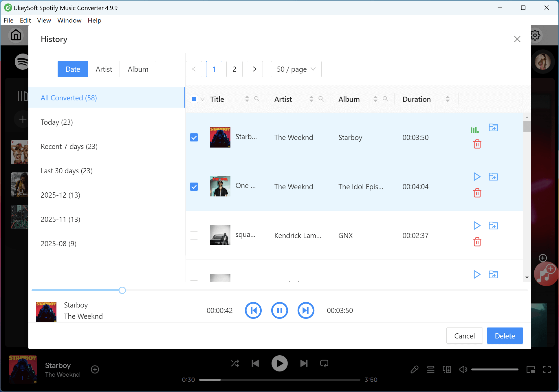Image resolution: width=559 pixels, height=392 pixels.
Task: Toggle the select-all checkbox in header
Action: pos(194,99)
